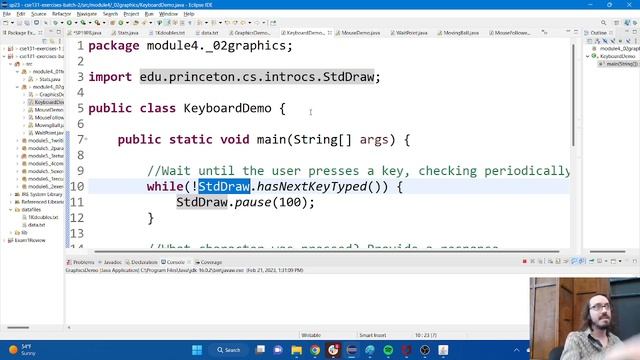The width and height of the screenshot is (640, 360).
Task: Collapse main method fold marker at line 7
Action: 86,139
